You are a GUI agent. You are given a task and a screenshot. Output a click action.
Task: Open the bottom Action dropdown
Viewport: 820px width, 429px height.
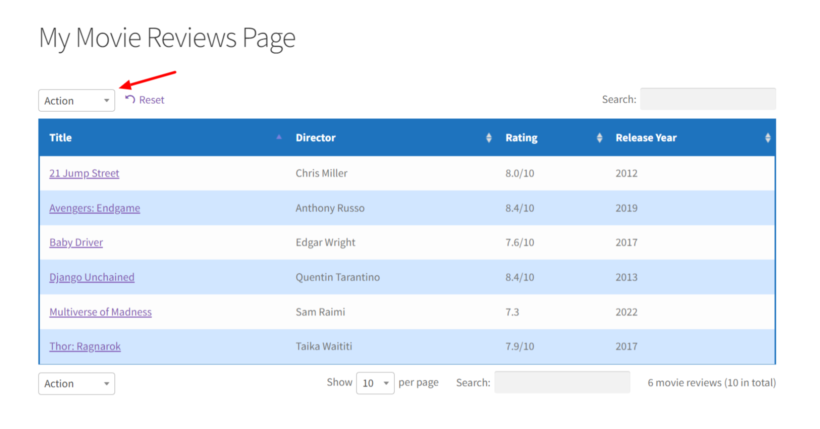click(76, 383)
